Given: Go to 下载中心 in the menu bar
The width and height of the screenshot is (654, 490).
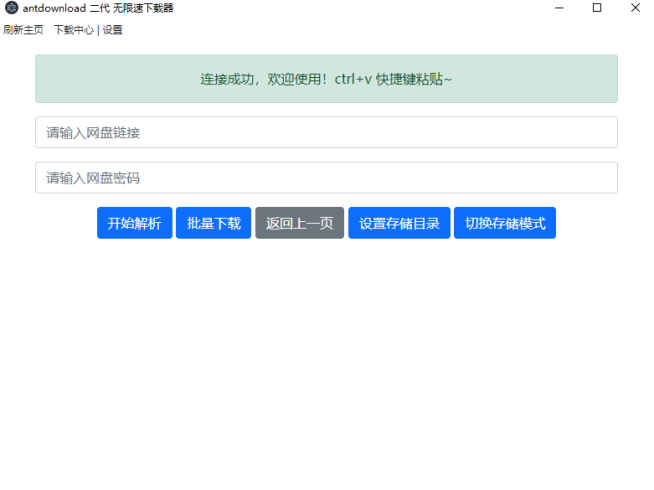Looking at the screenshot, I should tap(73, 30).
